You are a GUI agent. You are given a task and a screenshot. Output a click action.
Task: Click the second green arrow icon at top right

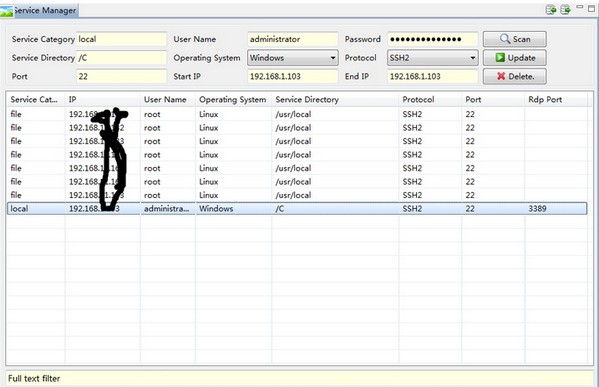[x=565, y=10]
